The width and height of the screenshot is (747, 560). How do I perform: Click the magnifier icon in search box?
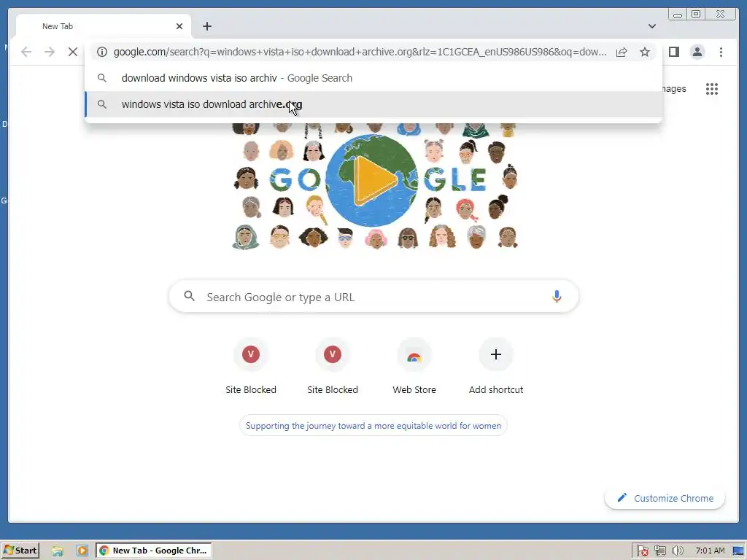(189, 296)
